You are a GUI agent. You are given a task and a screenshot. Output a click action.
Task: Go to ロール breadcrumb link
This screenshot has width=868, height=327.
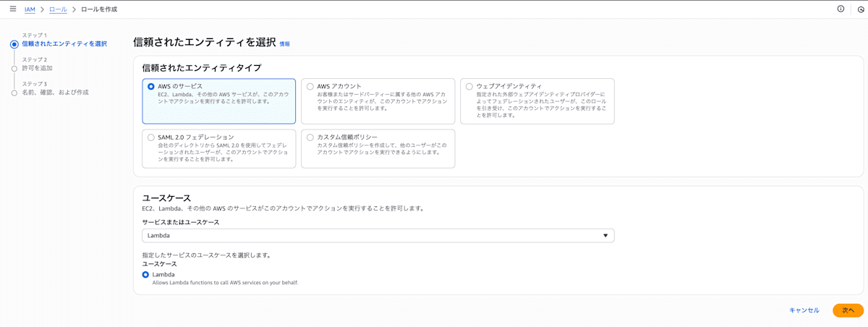58,9
